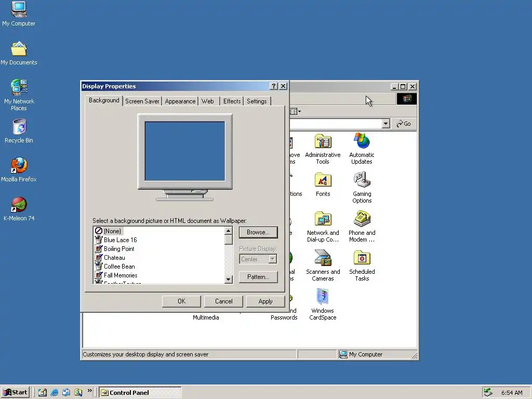Select Chateau wallpaper
The width and height of the screenshot is (532, 399).
click(114, 258)
